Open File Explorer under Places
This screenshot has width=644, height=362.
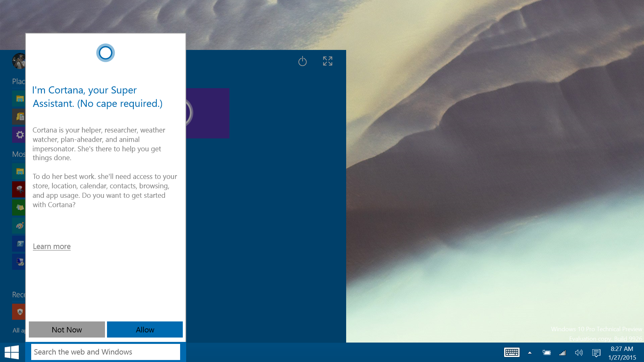point(19,99)
